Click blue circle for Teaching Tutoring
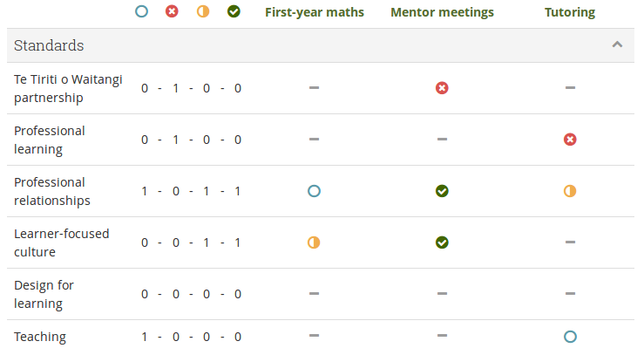The image size is (644, 355). [570, 337]
